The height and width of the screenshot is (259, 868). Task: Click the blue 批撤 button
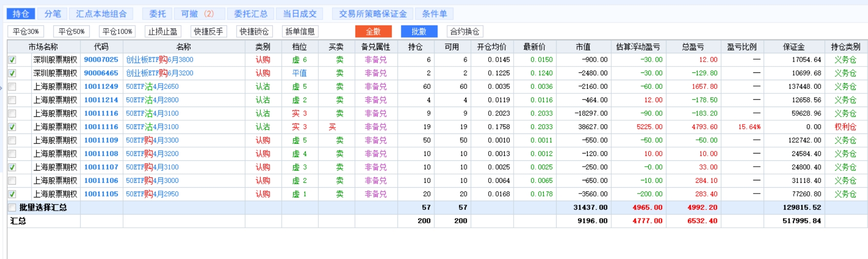pos(419,31)
